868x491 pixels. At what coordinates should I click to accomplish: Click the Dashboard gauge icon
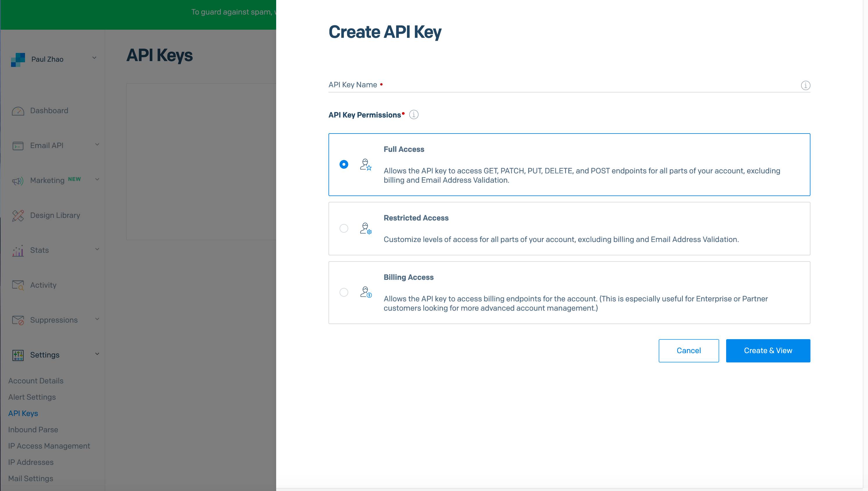18,111
